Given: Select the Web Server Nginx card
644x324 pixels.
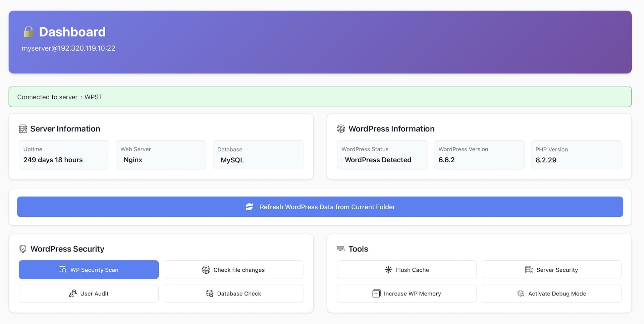Looking at the screenshot, I should coord(161,155).
